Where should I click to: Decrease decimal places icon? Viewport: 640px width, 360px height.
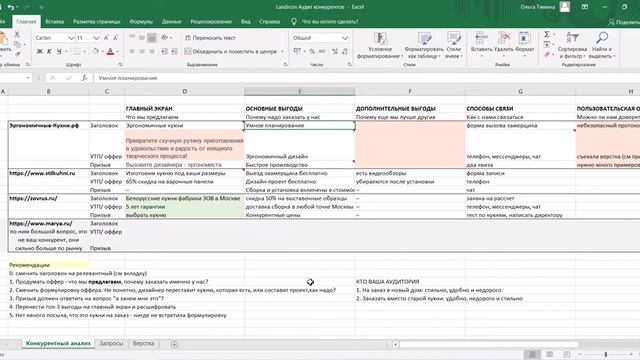pyautogui.click(x=345, y=51)
